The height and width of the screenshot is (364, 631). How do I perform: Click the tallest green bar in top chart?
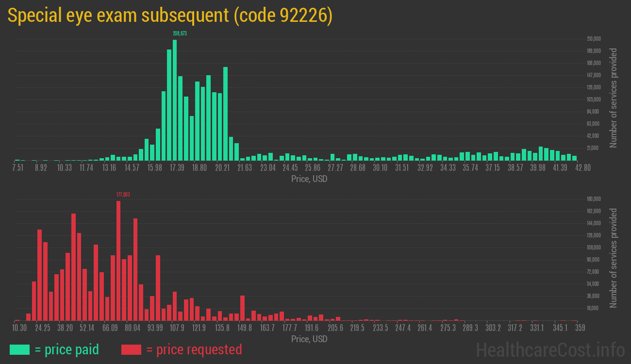175,100
